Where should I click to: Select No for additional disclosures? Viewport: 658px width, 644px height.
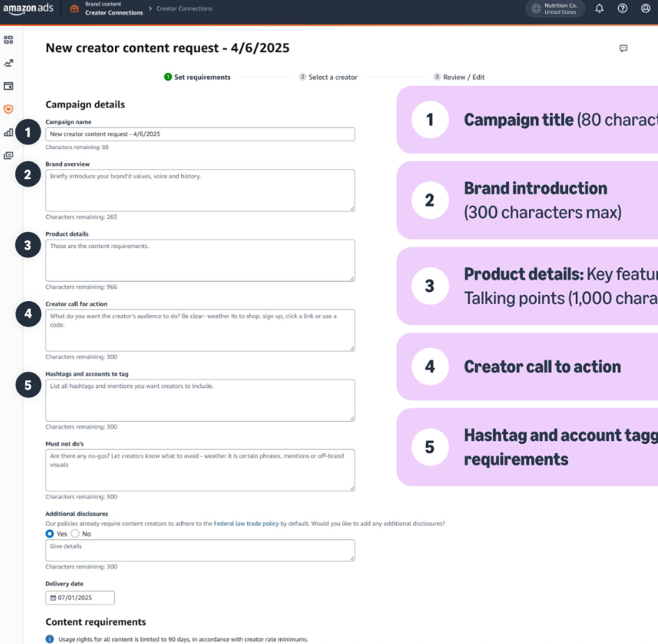pos(75,534)
